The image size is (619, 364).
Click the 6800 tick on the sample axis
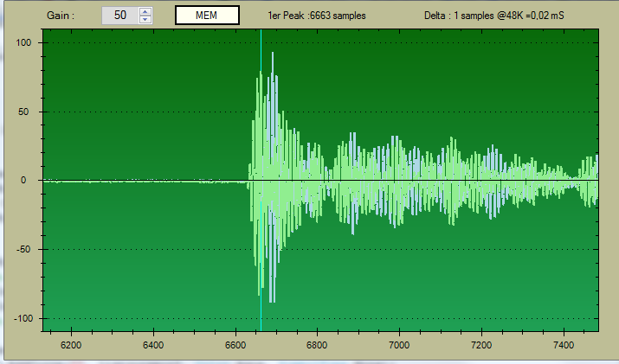[x=317, y=344]
